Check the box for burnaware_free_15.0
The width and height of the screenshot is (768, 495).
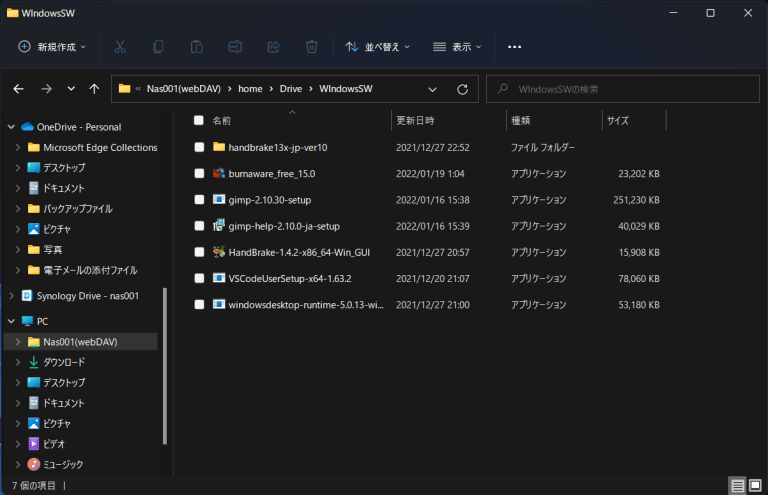199,173
